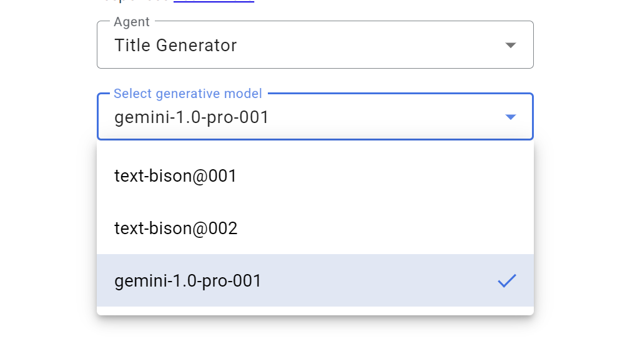Screen dimensions: 630x364
Task: Click the Title Generator text in the Agent field
Action: tap(175, 45)
